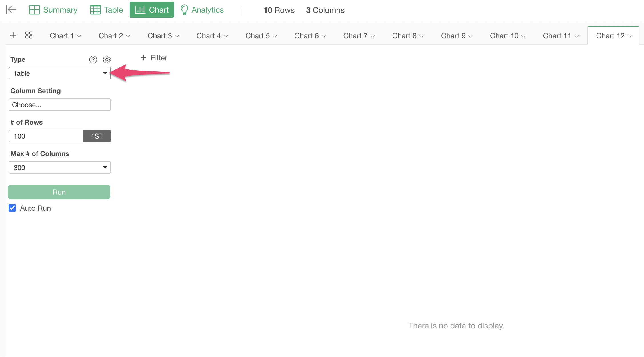
Task: Open Column Setting Choose field
Action: [x=59, y=105]
